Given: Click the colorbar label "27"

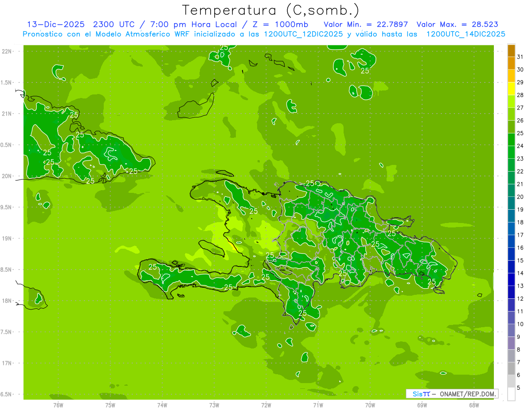Looking at the screenshot, I should tap(520, 108).
